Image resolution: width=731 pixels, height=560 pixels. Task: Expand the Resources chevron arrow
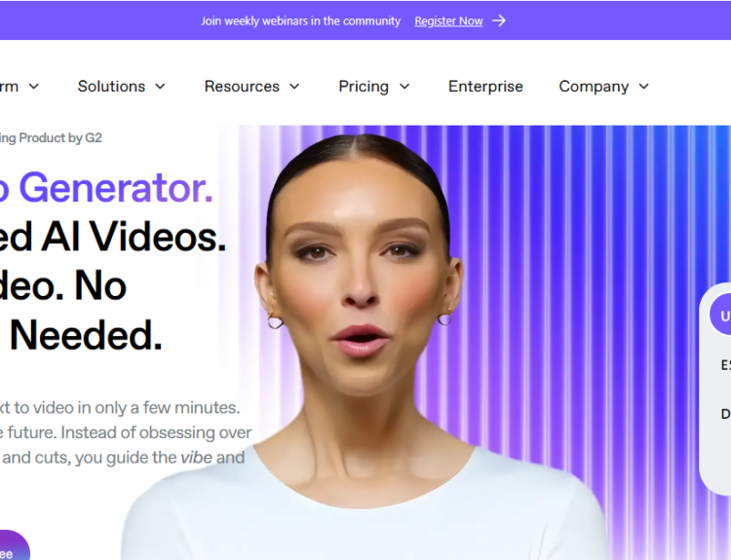tap(294, 86)
